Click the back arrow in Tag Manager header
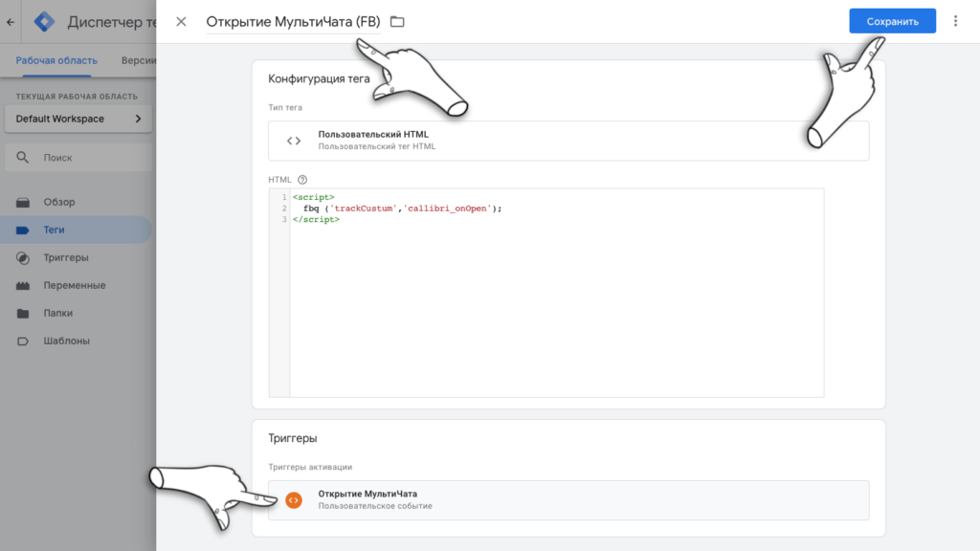The image size is (980, 551). click(x=10, y=21)
